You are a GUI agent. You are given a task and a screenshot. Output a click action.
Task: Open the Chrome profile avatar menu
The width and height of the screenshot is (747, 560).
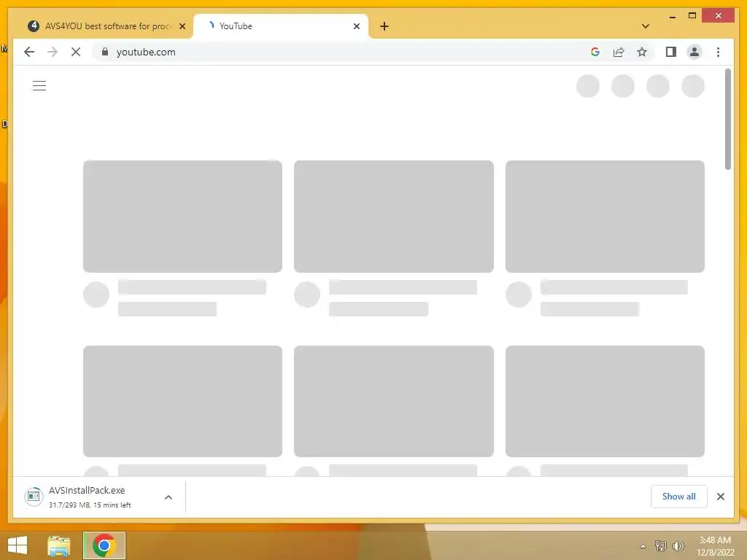click(x=694, y=52)
